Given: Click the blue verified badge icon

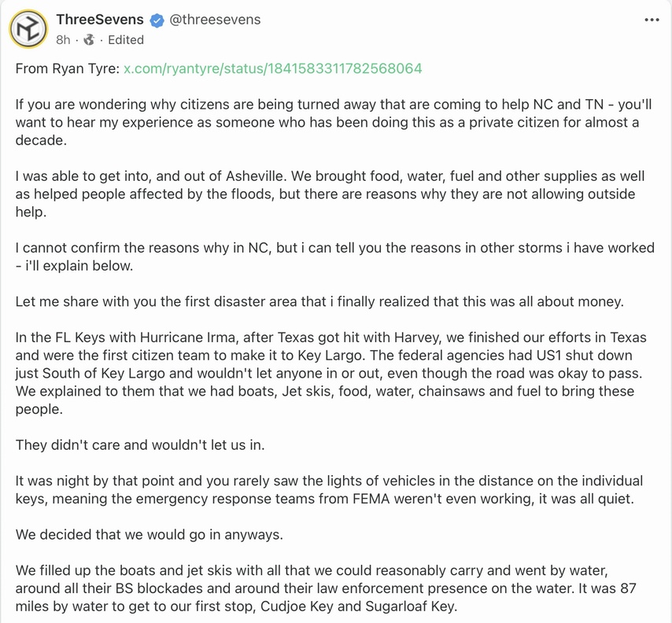Looking at the screenshot, I should pyautogui.click(x=157, y=20).
